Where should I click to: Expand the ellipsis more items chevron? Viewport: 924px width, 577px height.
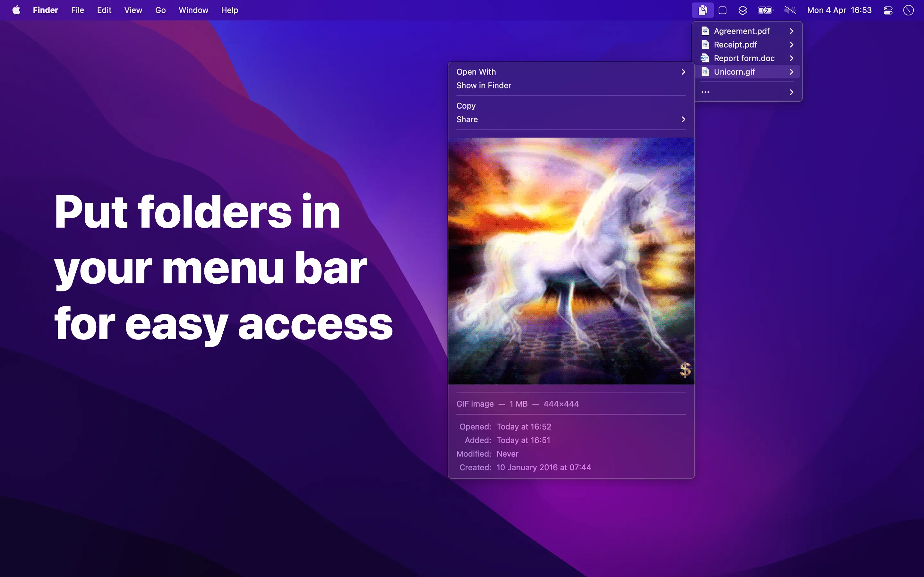(791, 92)
